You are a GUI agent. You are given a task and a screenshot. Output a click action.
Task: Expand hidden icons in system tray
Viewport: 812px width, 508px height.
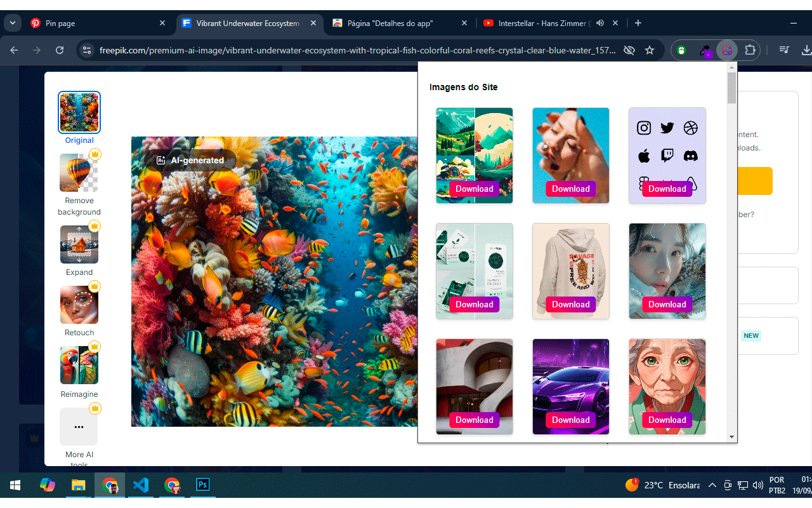(712, 485)
